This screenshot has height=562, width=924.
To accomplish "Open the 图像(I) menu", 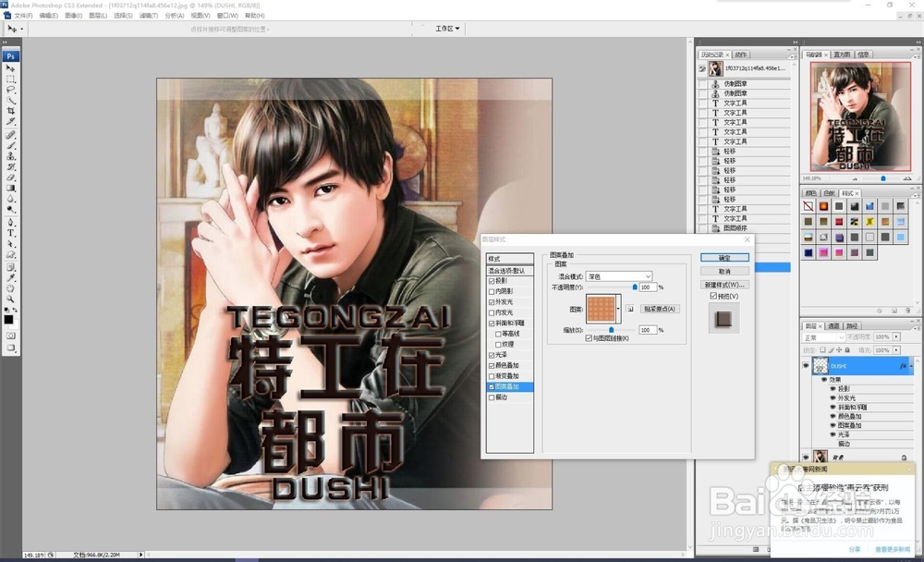I will [73, 16].
